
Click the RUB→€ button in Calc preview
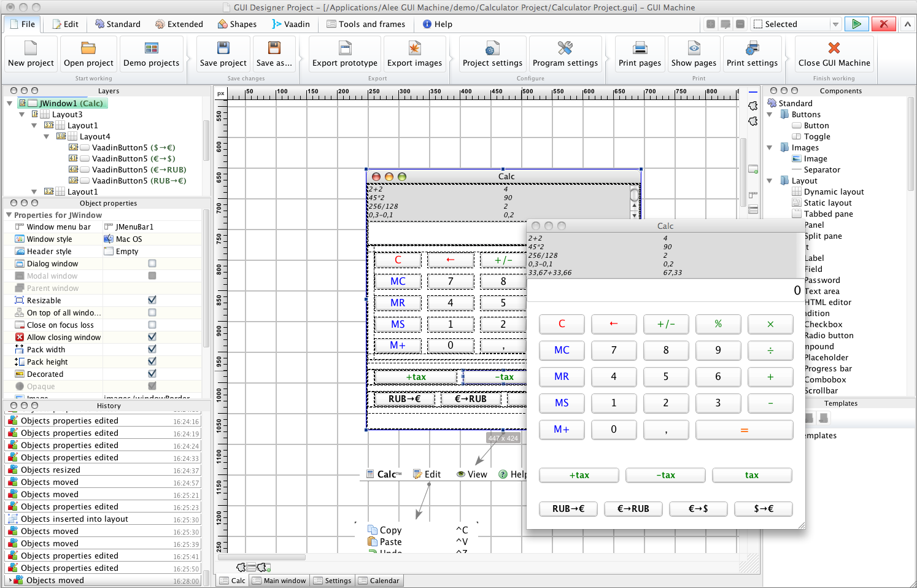(568, 509)
